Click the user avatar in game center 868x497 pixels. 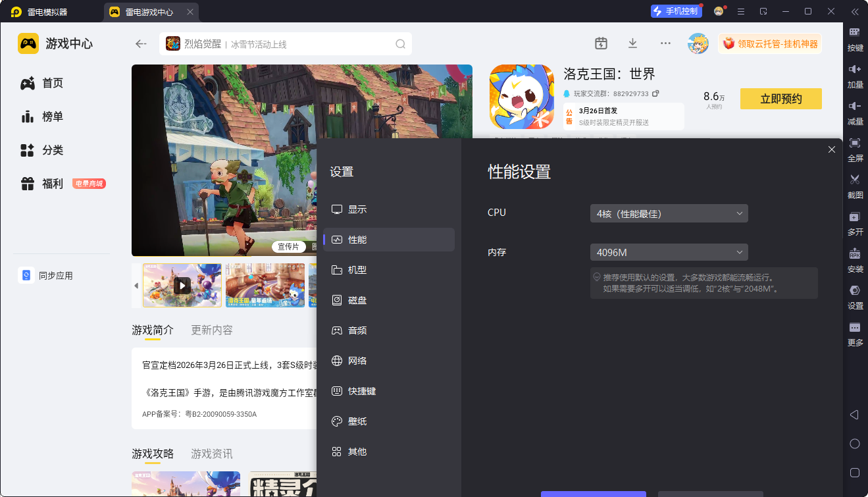coord(698,43)
